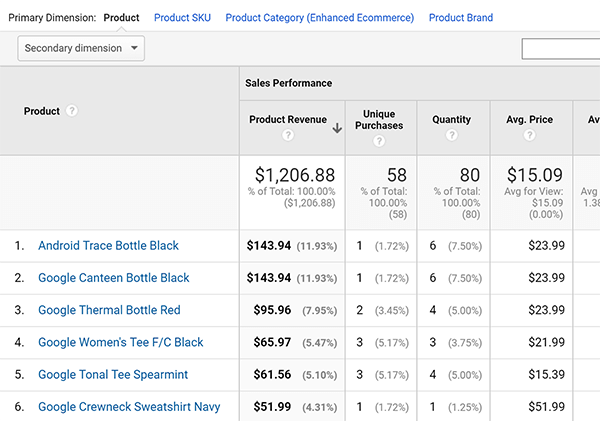
Task: Sort by Quantity column header
Action: pyautogui.click(x=452, y=119)
